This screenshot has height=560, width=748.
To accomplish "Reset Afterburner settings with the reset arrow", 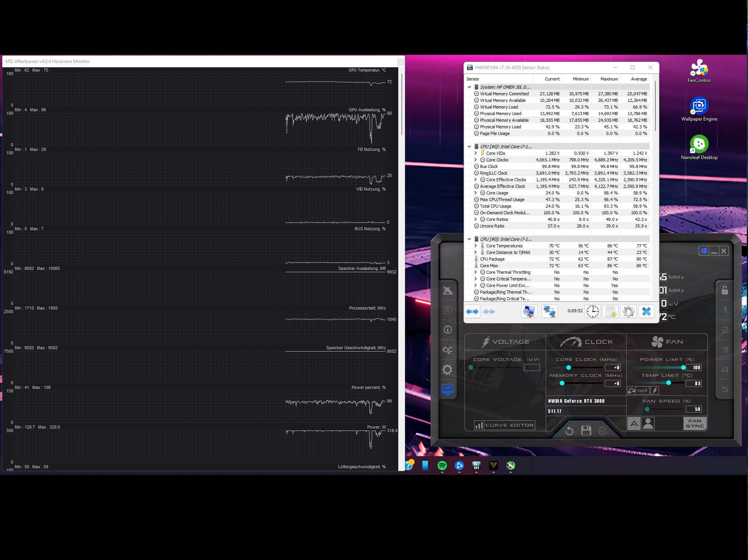I will 569,430.
